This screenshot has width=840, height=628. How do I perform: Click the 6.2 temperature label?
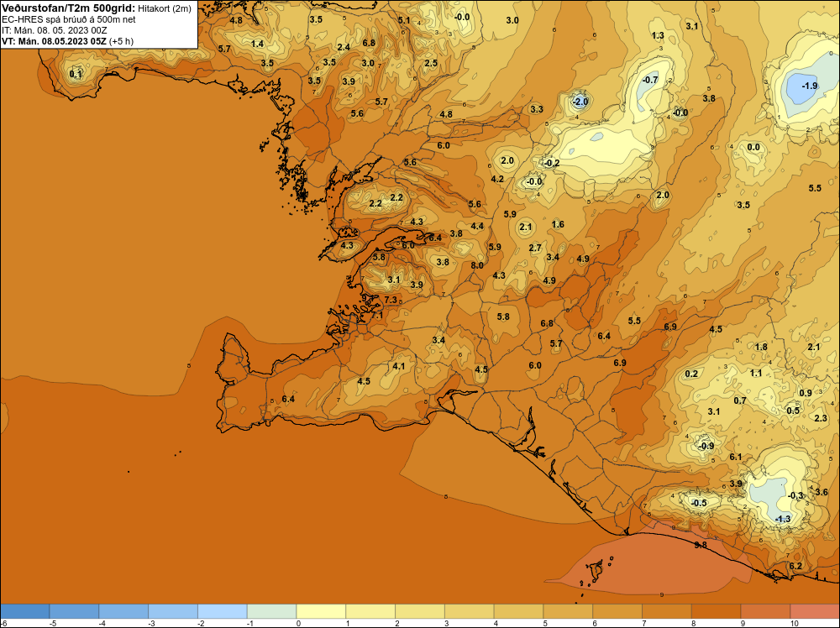click(795, 566)
